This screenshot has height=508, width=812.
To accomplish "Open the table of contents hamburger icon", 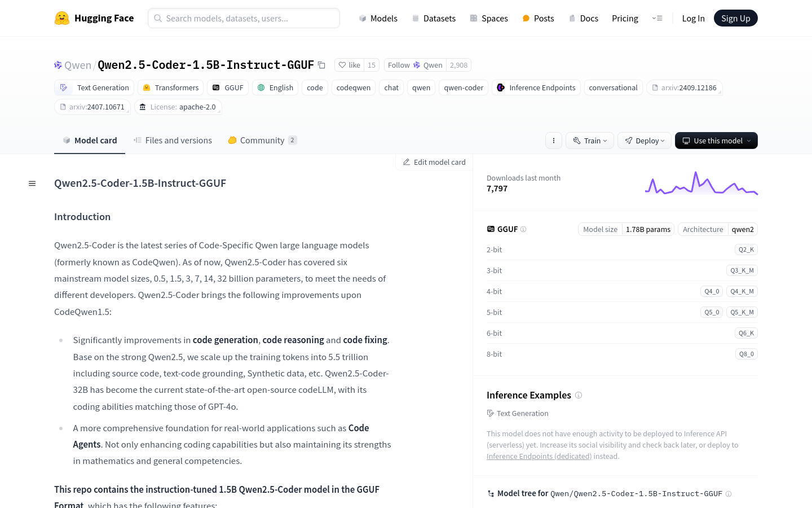I will point(32,183).
